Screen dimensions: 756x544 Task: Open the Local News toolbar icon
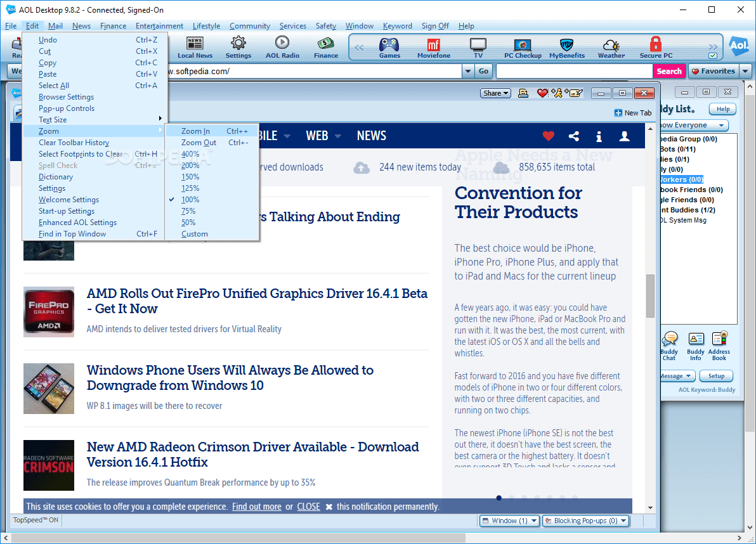pos(195,47)
